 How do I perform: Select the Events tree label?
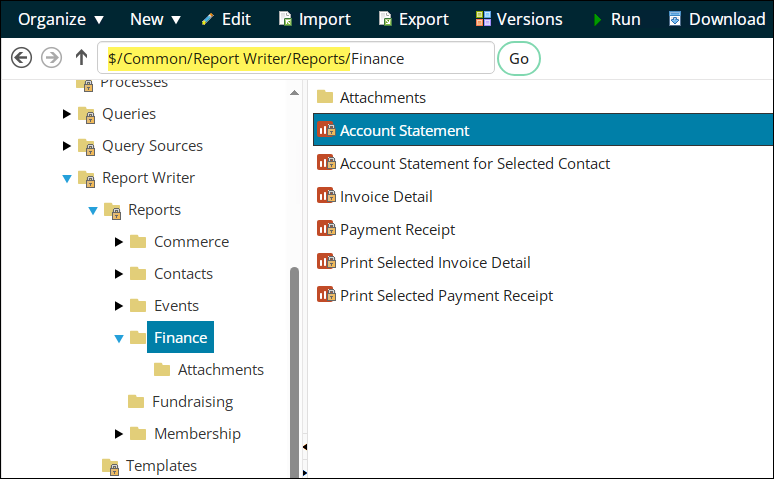pos(177,306)
